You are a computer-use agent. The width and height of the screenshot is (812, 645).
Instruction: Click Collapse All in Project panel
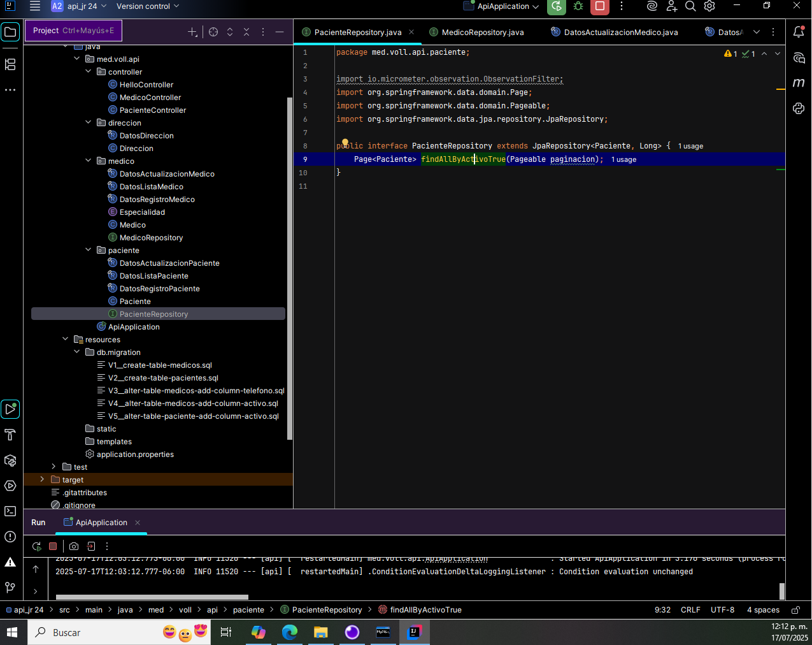[246, 32]
